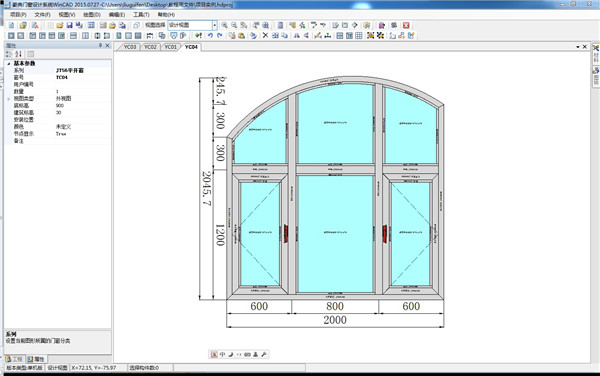Click the zoom in magnifier icon
Image resolution: width=600 pixels, height=376 pixels.
(225, 25)
